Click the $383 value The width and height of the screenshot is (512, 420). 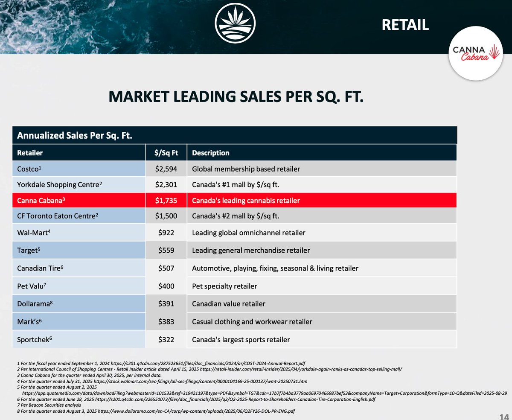click(x=166, y=322)
